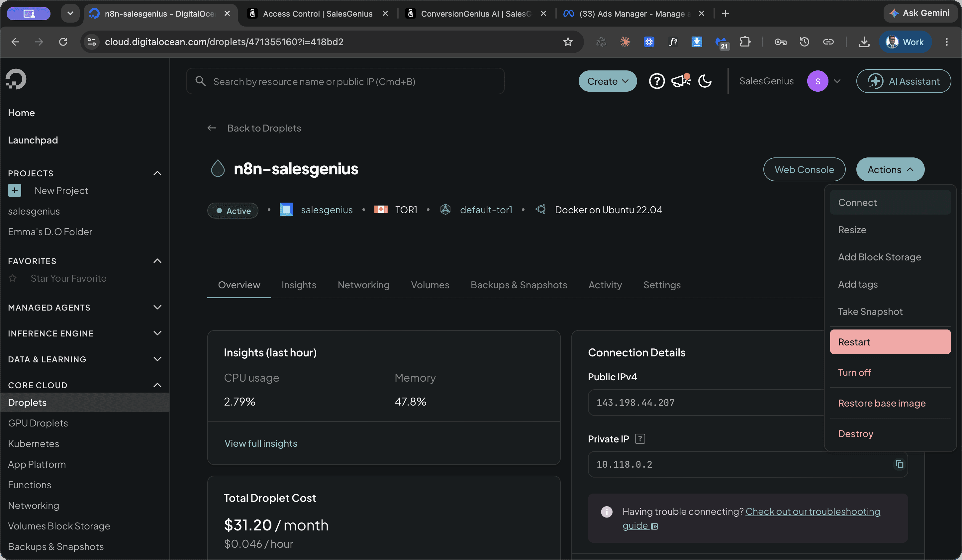Image resolution: width=962 pixels, height=560 pixels.
Task: Click the browser reload icon
Action: point(63,42)
